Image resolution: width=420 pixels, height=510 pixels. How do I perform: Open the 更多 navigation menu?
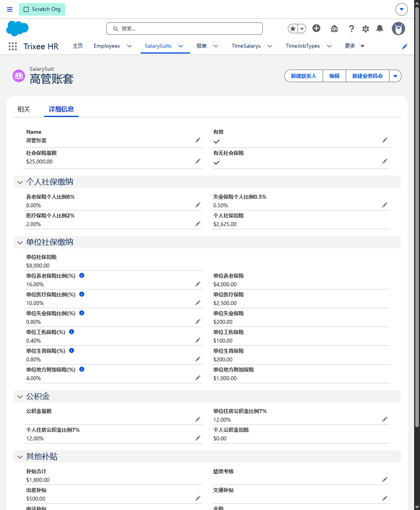pyautogui.click(x=355, y=46)
